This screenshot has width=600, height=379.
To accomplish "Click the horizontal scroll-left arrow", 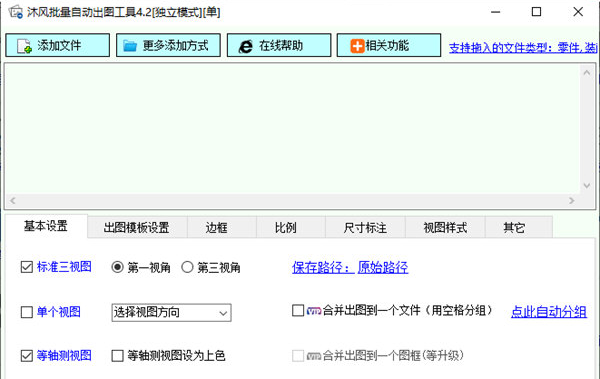I will (x=13, y=201).
